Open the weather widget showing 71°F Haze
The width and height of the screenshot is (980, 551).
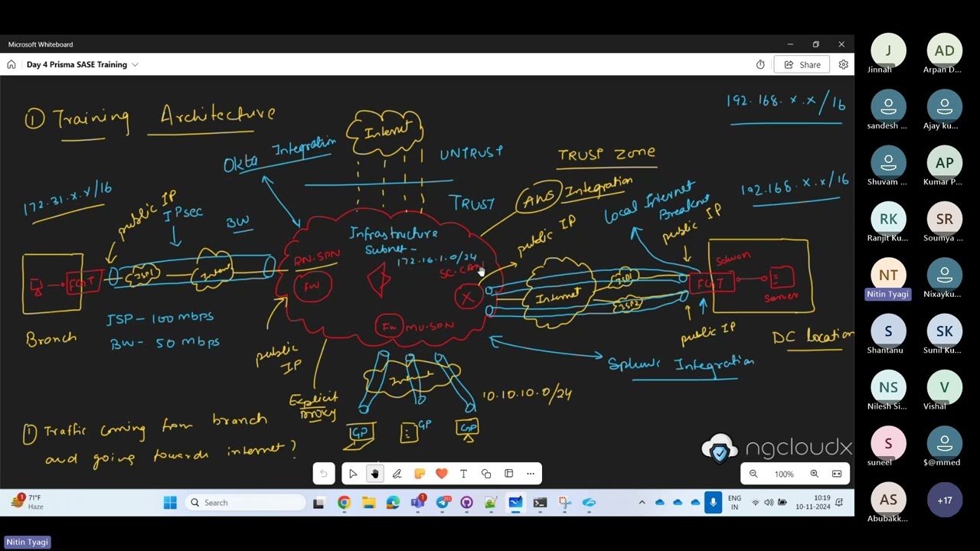pyautogui.click(x=26, y=503)
